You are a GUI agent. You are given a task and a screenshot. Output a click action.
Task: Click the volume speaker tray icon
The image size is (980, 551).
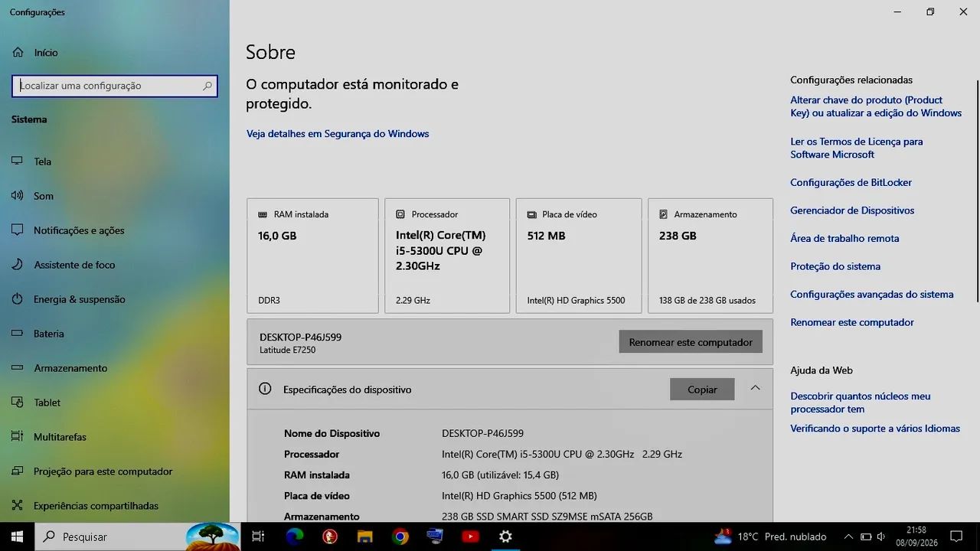pos(881,536)
